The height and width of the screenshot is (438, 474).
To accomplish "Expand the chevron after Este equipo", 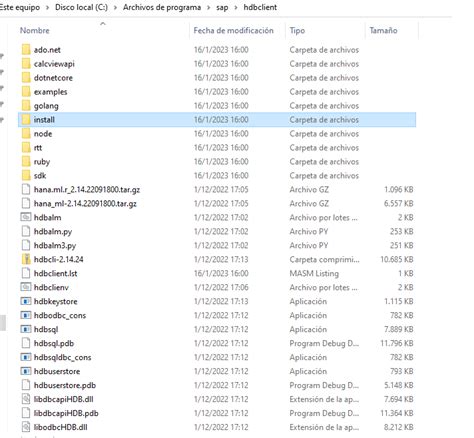I will coord(48,7).
